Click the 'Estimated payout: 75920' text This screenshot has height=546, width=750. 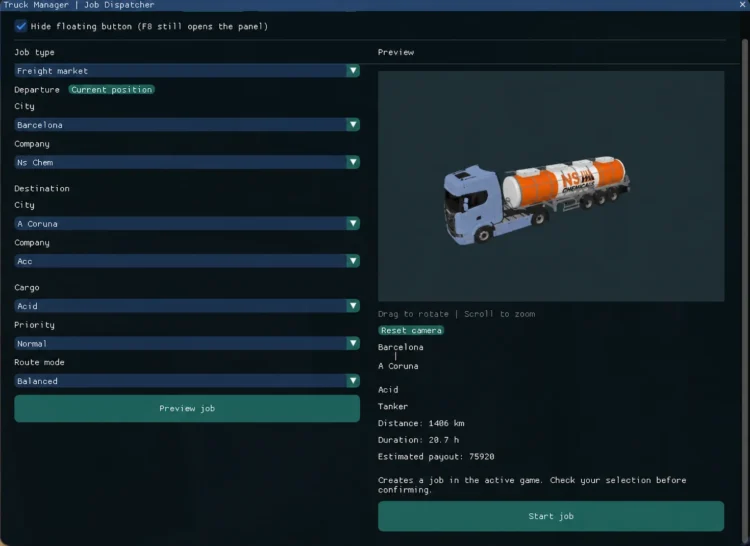pyautogui.click(x=436, y=457)
